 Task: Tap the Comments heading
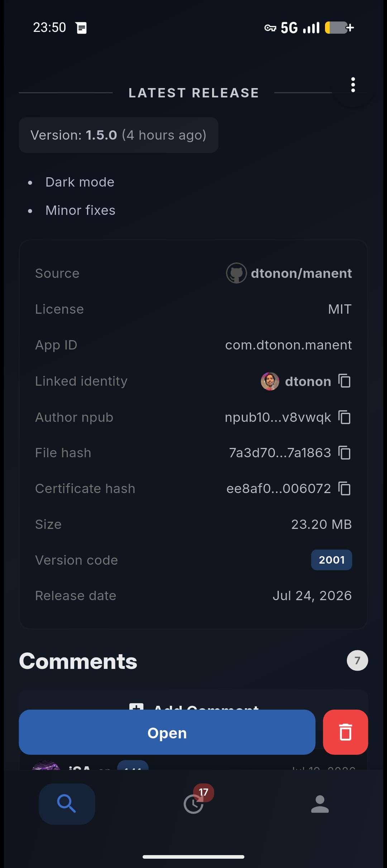coord(78,661)
